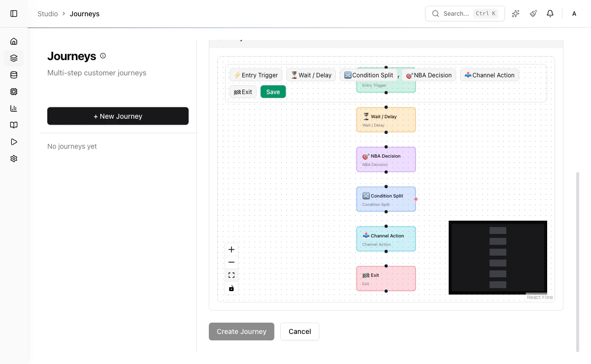The height and width of the screenshot is (364, 591).
Task: Click the fit-view icon on the canvas
Action: [x=231, y=275]
